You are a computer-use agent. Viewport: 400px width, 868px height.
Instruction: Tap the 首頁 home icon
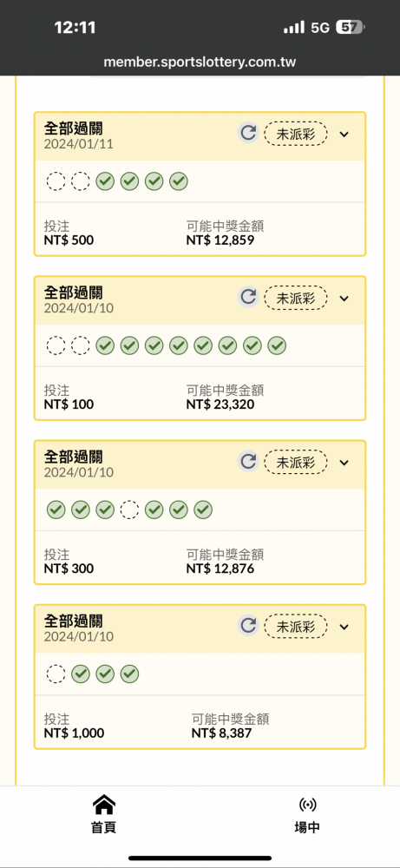pos(103,804)
